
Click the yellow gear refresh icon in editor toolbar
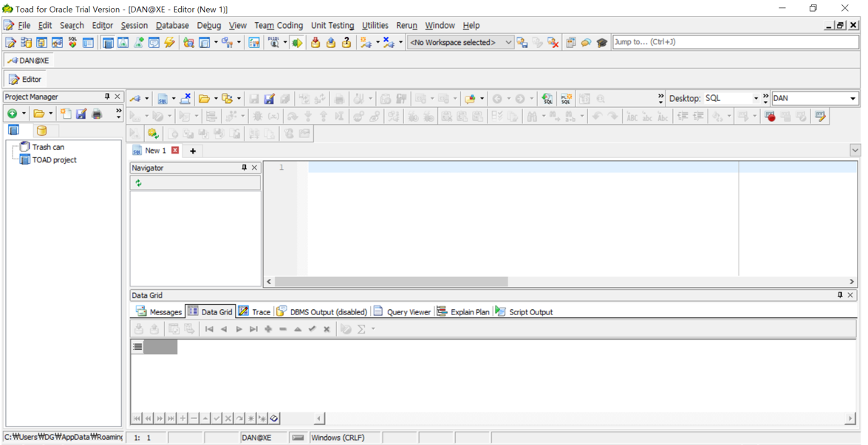tap(153, 134)
